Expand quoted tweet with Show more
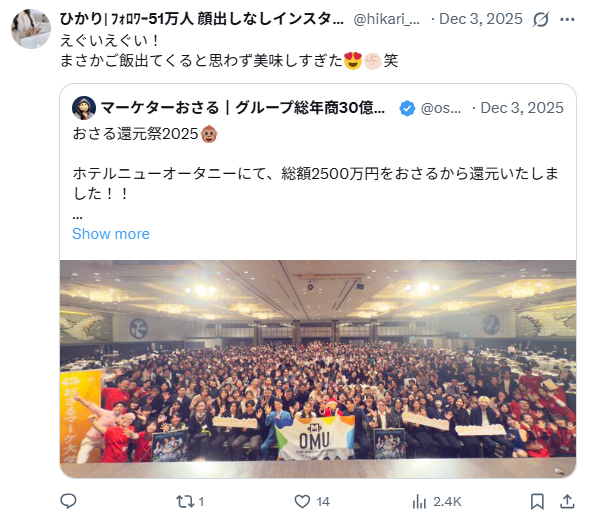This screenshot has height=517, width=590. point(111,234)
